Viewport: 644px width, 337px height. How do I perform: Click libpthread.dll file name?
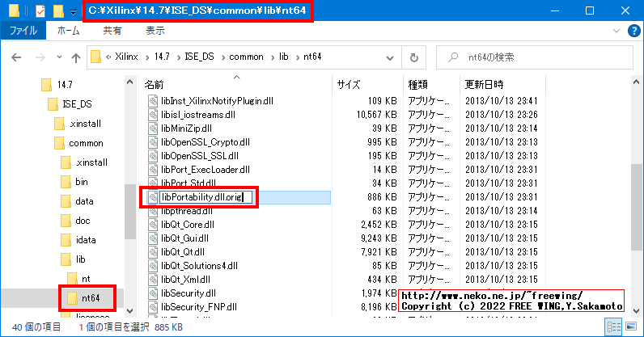pyautogui.click(x=187, y=211)
